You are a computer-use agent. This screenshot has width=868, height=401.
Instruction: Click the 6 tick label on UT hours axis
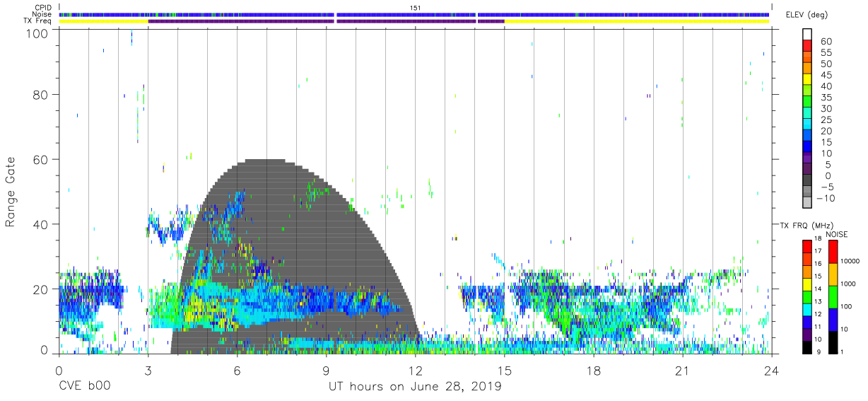(237, 371)
